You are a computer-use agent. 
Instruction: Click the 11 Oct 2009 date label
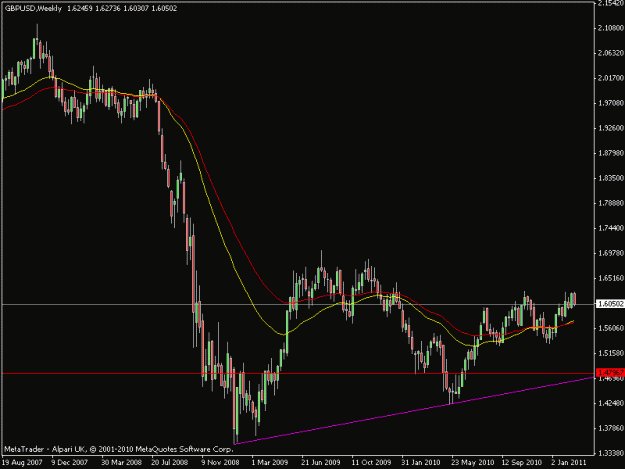pyautogui.click(x=371, y=463)
